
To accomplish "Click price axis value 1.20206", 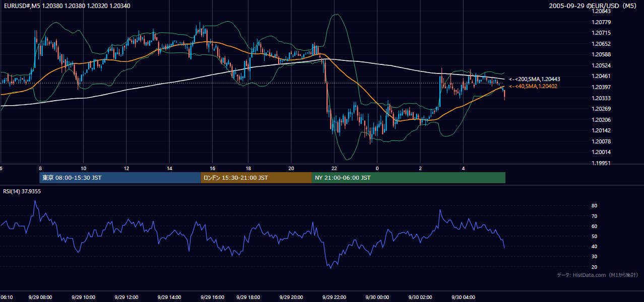I will [602, 120].
